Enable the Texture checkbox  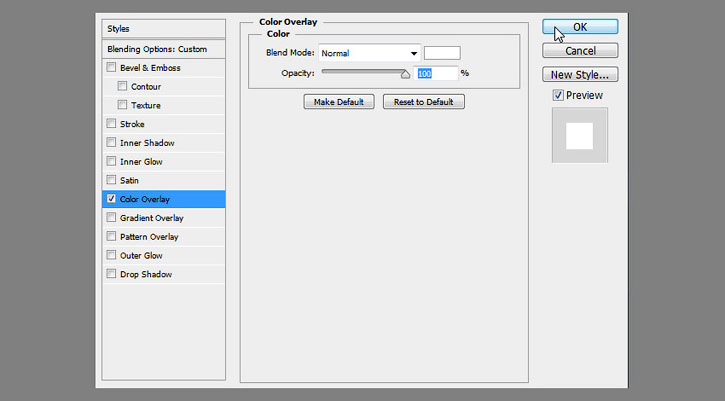click(122, 105)
